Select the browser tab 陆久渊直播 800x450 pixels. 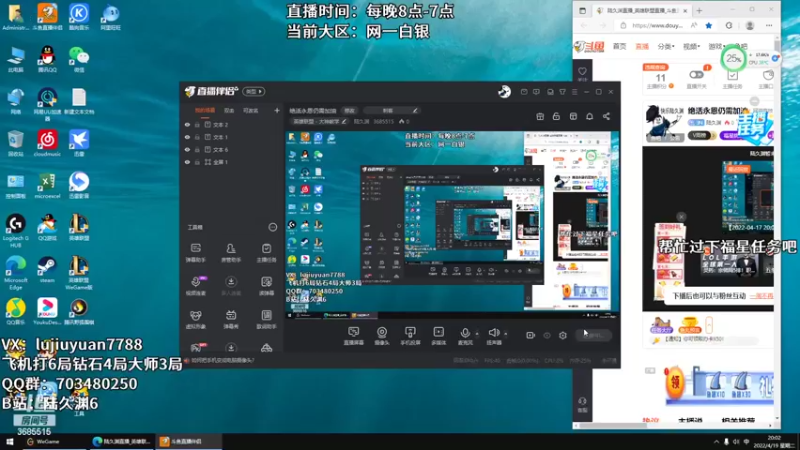click(642, 10)
